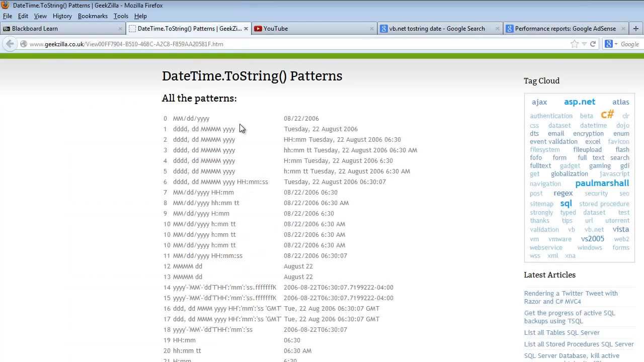Click the 08/22/2006 06:30:07 example value
Image resolution: width=644 pixels, height=362 pixels.
(315, 256)
